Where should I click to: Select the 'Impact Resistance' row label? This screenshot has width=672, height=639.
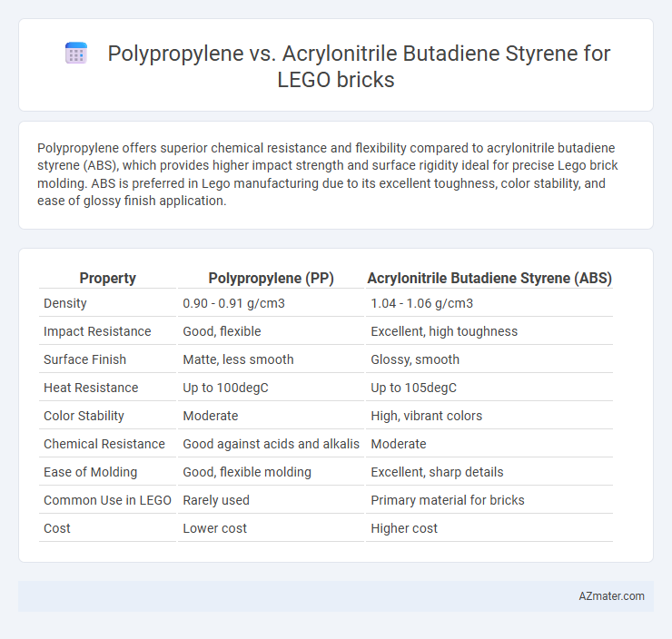(x=97, y=331)
